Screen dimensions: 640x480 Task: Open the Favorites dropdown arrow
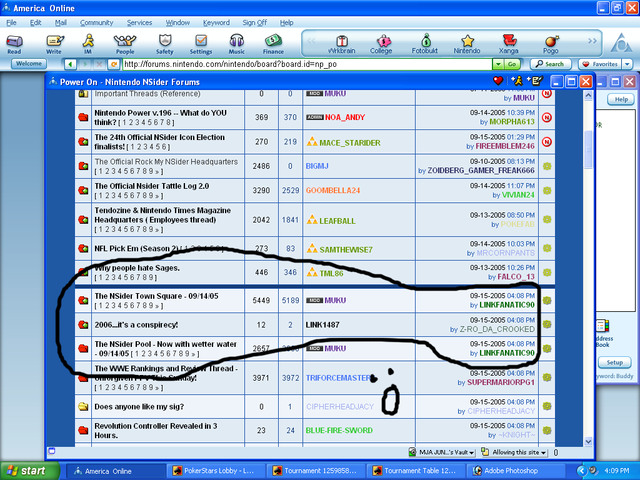tap(627, 64)
